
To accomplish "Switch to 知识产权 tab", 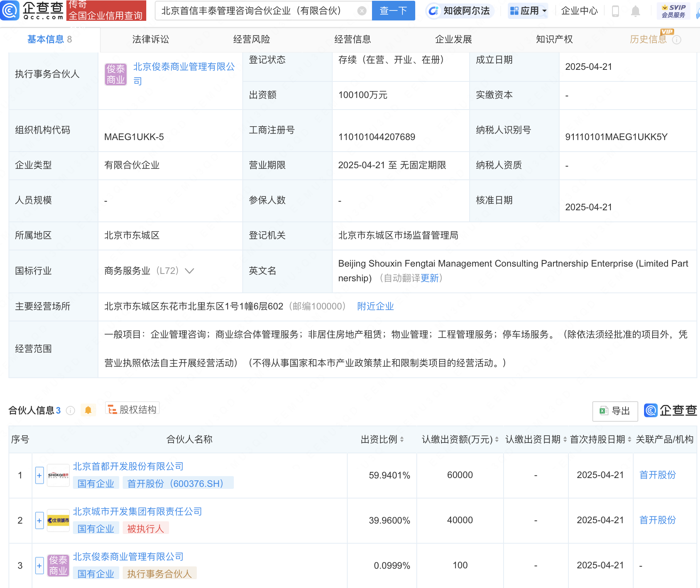I will (x=554, y=39).
